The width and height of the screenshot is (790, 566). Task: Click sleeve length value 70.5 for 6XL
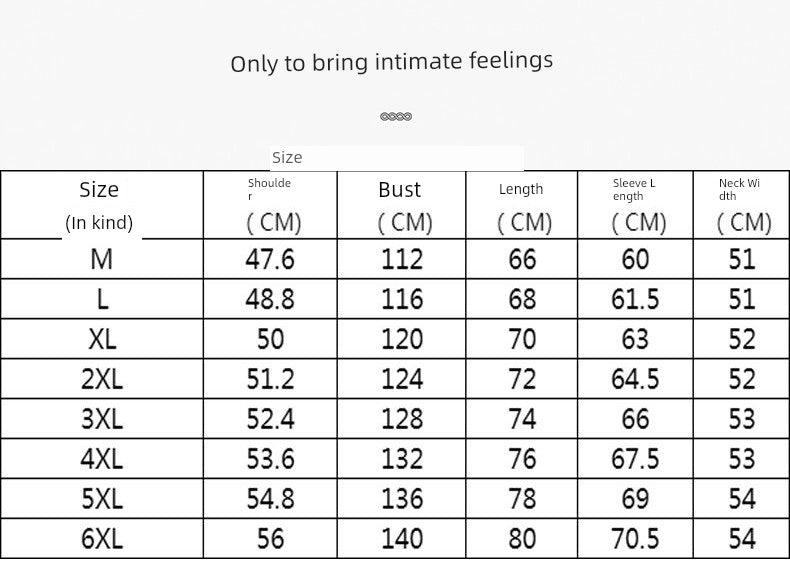tap(635, 539)
